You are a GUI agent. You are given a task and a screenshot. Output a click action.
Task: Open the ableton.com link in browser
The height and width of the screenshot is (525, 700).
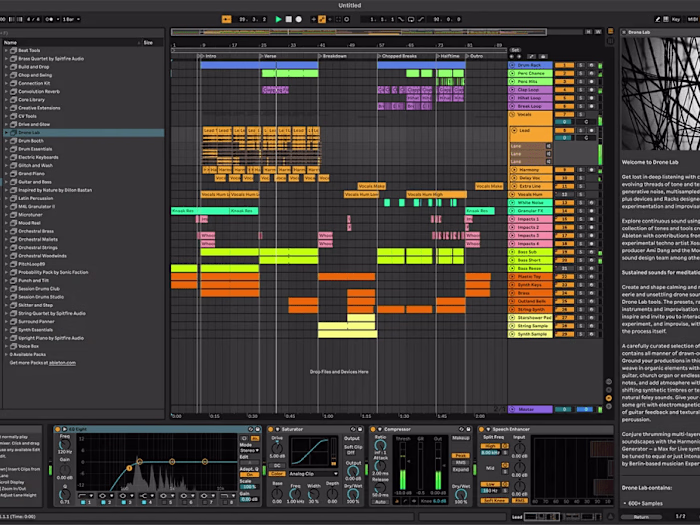tap(62, 363)
